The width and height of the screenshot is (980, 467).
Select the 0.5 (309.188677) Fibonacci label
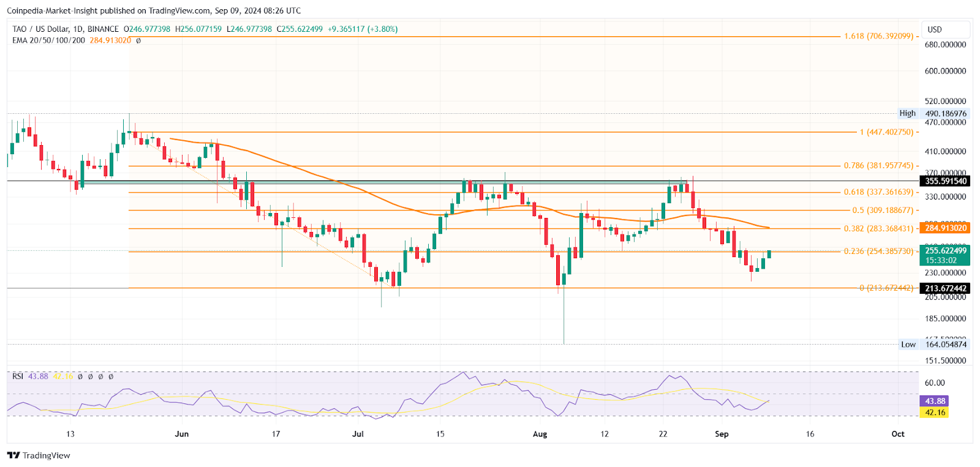tap(883, 211)
